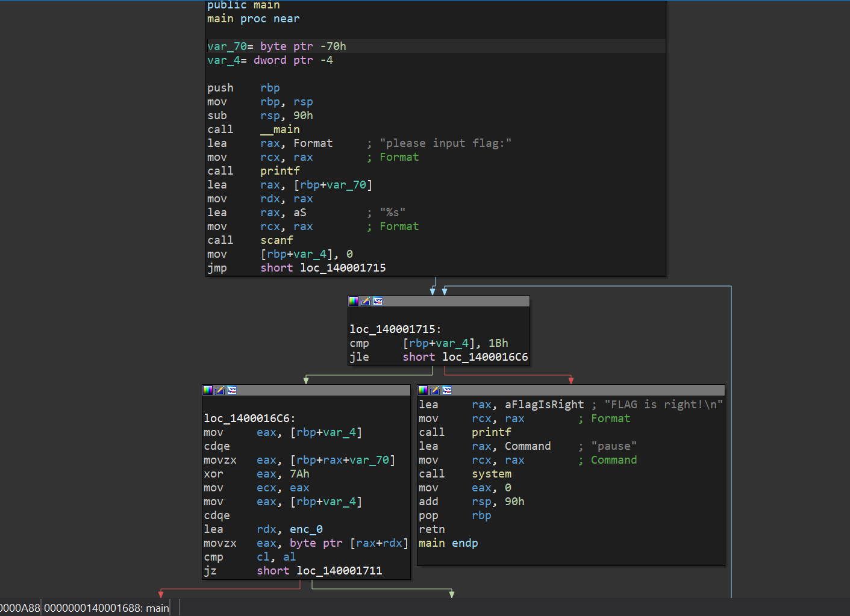This screenshot has width=850, height=616.
Task: Select the __main call target
Action: (280, 129)
